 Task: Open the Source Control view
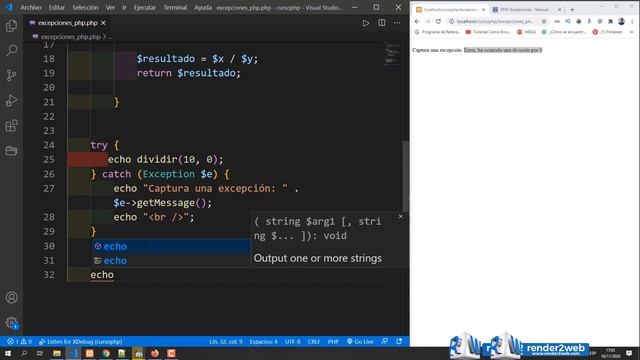11,76
